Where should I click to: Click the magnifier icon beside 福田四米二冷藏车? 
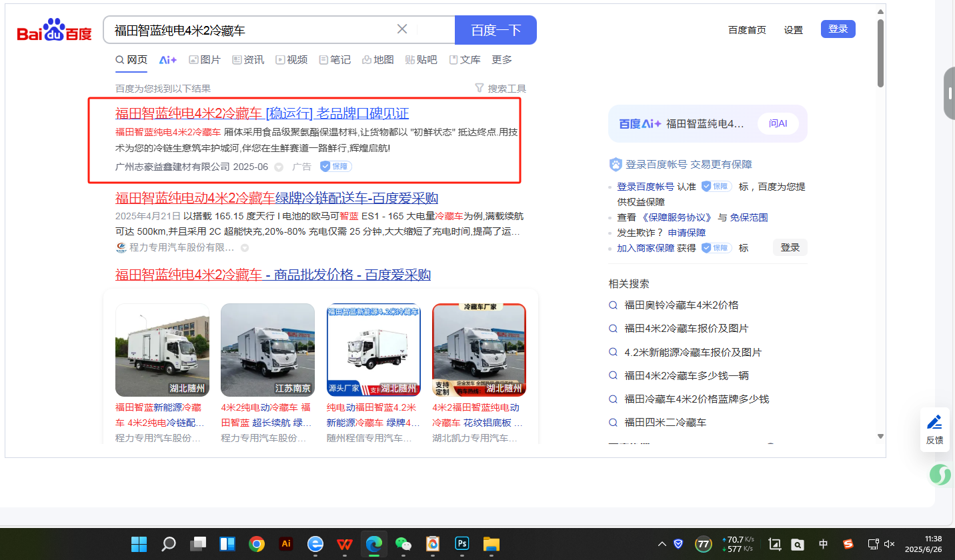[x=614, y=423]
